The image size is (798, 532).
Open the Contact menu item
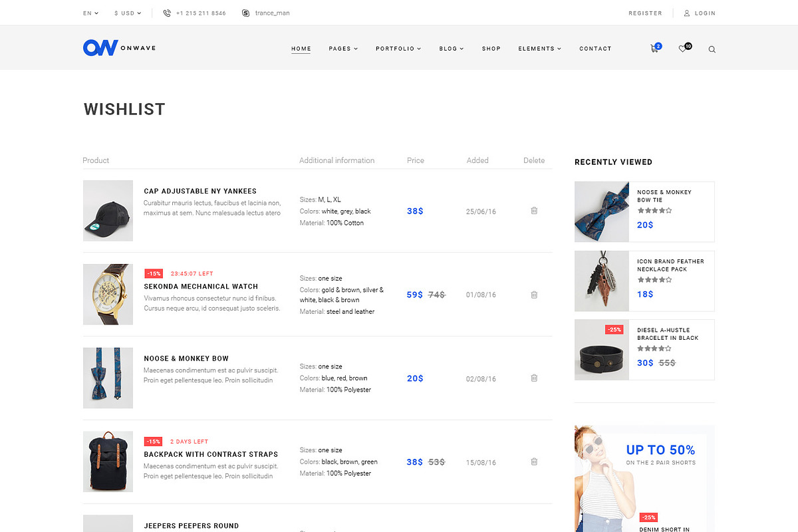(595, 49)
